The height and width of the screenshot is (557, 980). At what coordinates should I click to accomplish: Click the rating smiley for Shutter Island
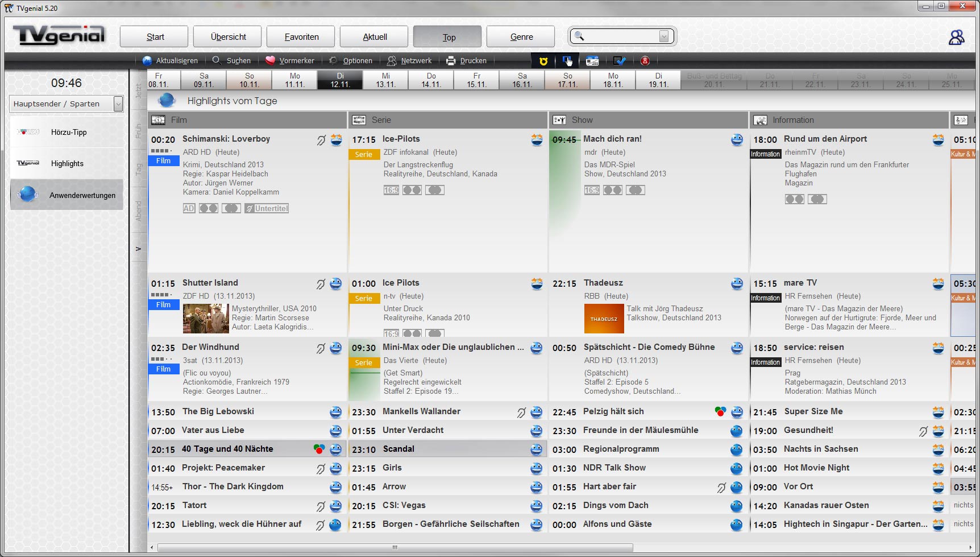[x=336, y=283]
